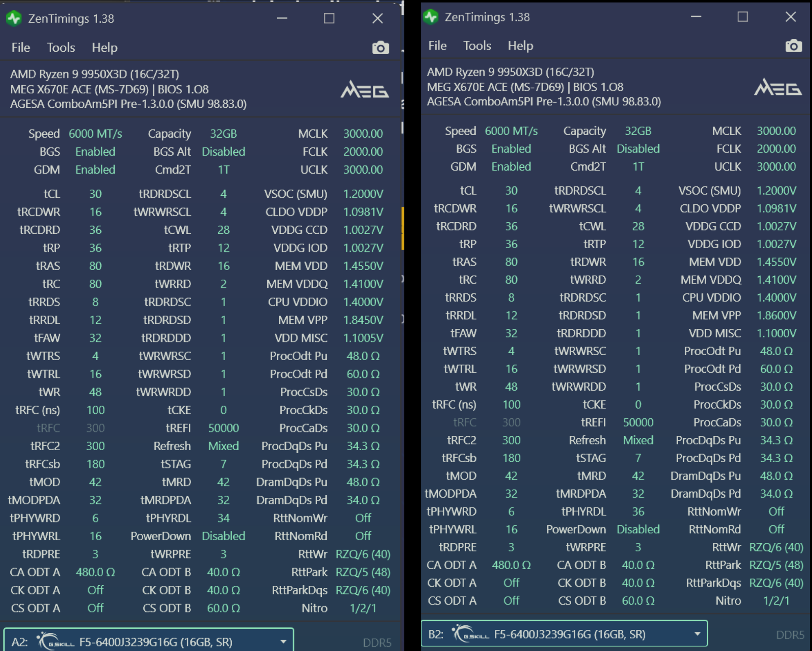Click G.Skill logo in A2 module selector
The height and width of the screenshot is (651, 812).
[x=55, y=641]
